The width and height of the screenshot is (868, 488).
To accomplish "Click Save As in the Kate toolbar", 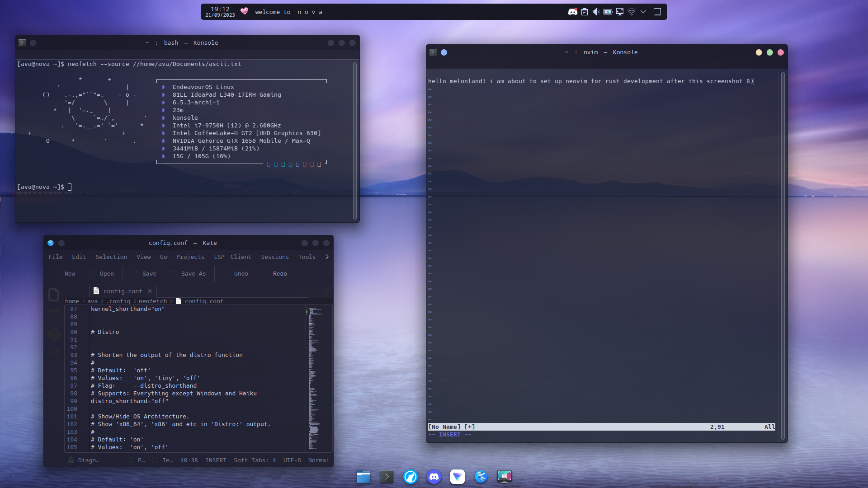I will tap(188, 274).
